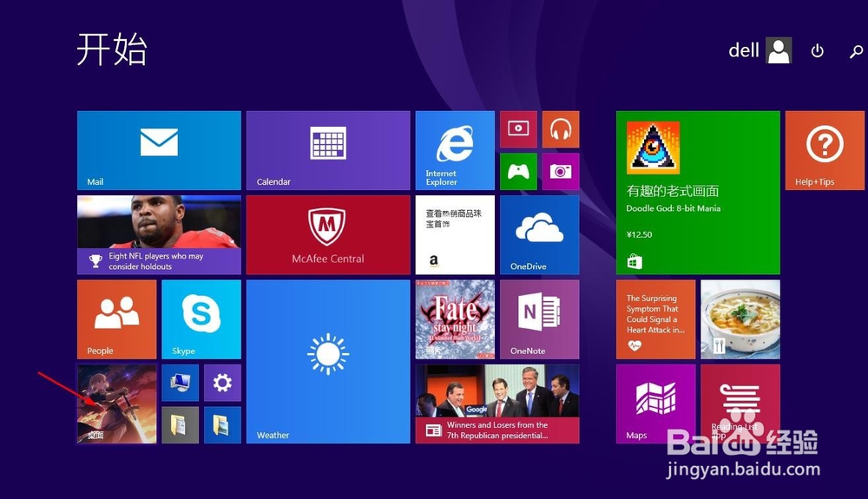
Task: Open the Amazon shopping tile
Action: click(x=455, y=234)
